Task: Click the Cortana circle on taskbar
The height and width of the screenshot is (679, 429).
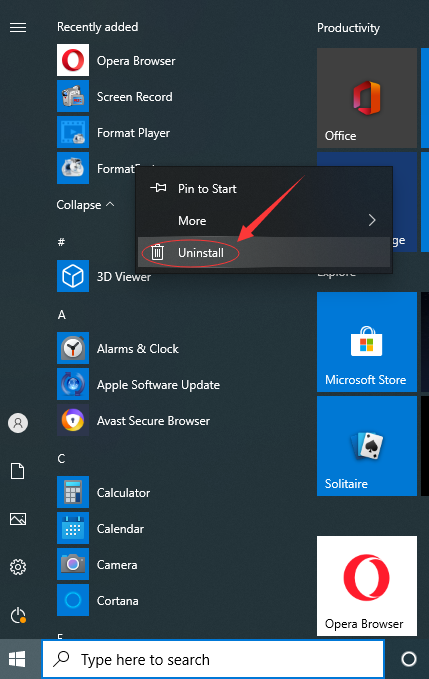Action: [409, 659]
